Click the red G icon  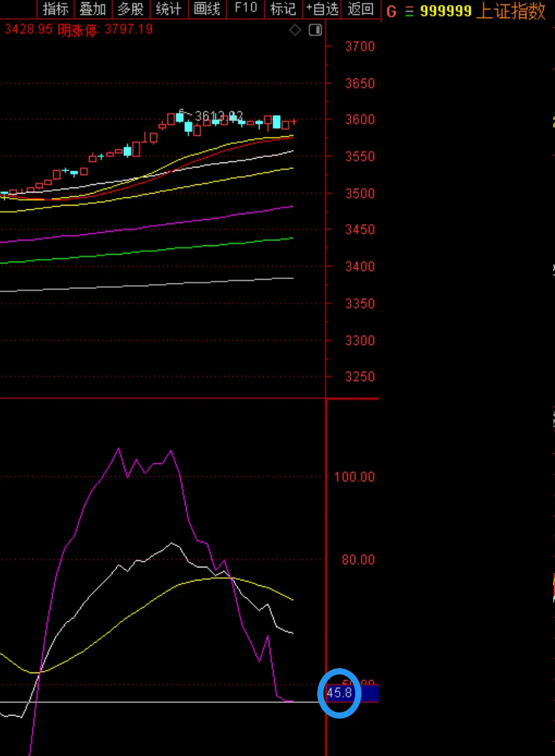391,11
